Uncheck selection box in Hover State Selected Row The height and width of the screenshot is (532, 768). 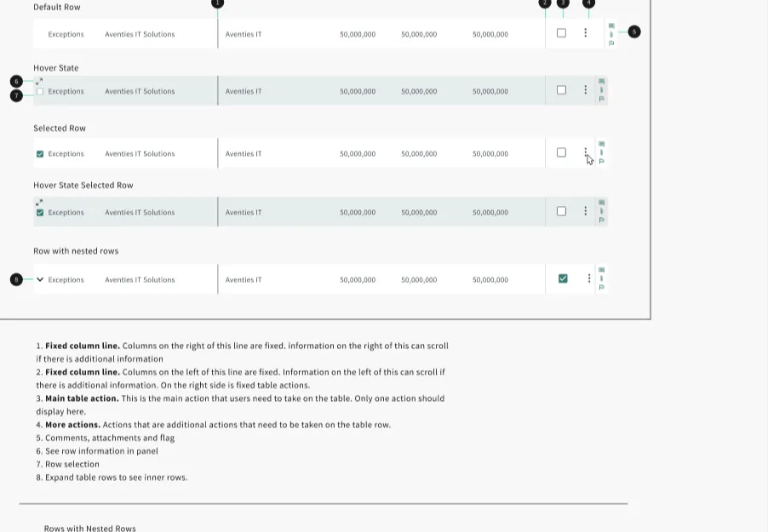coord(40,213)
